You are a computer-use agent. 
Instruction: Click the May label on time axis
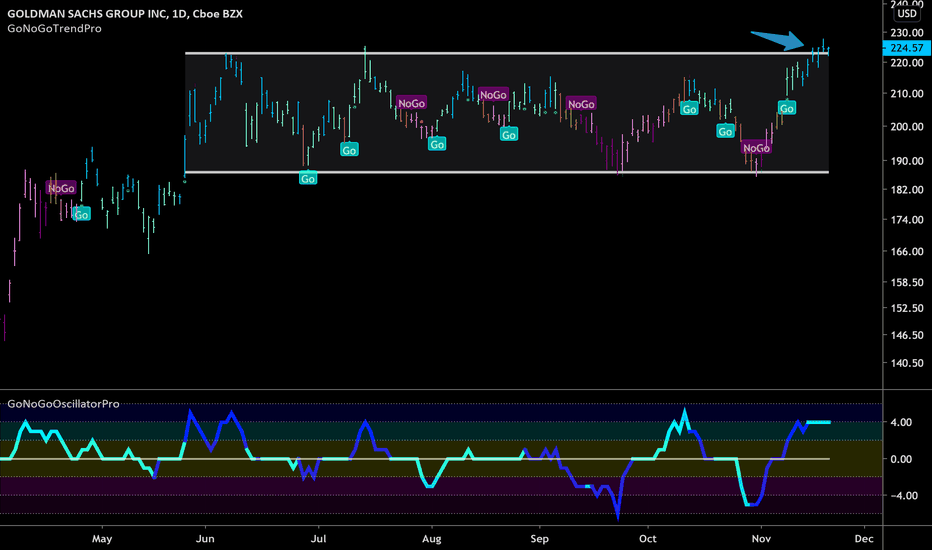(x=102, y=539)
